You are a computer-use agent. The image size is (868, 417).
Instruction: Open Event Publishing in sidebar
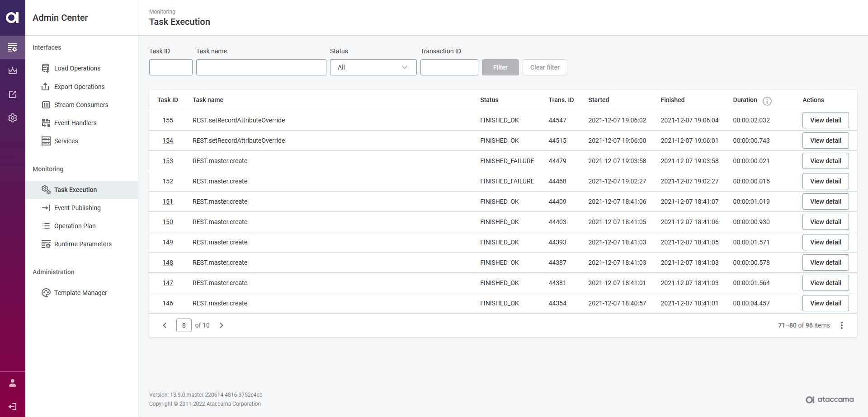[77, 208]
